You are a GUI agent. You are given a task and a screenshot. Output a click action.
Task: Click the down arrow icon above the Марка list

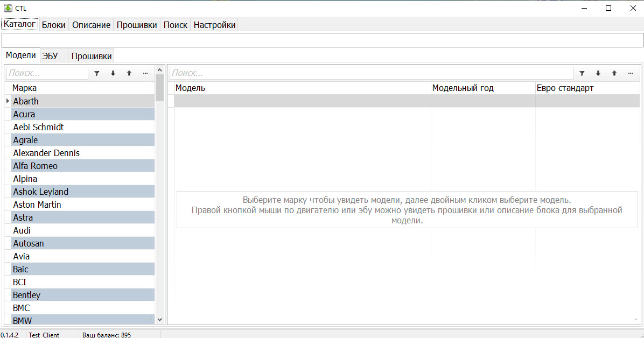click(113, 73)
